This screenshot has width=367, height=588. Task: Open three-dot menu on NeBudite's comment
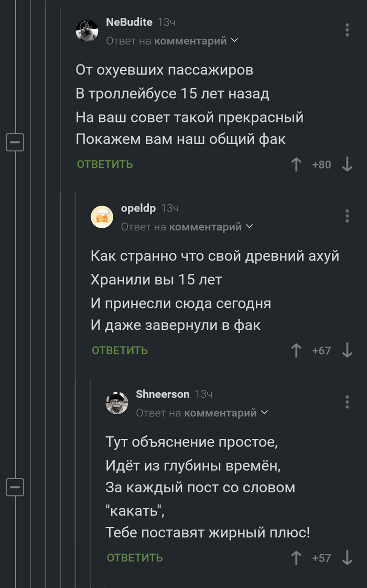coord(347,30)
